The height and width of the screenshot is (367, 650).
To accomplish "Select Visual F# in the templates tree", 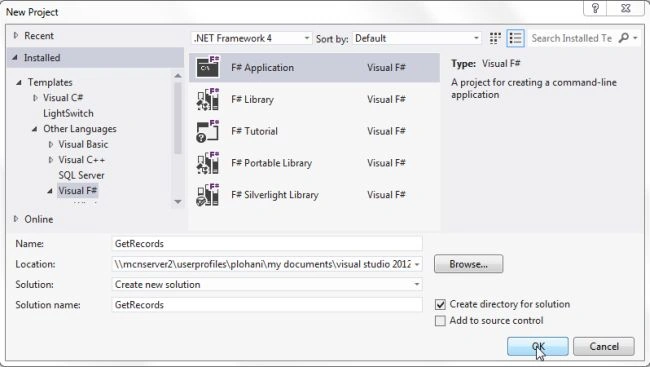I will 78,191.
